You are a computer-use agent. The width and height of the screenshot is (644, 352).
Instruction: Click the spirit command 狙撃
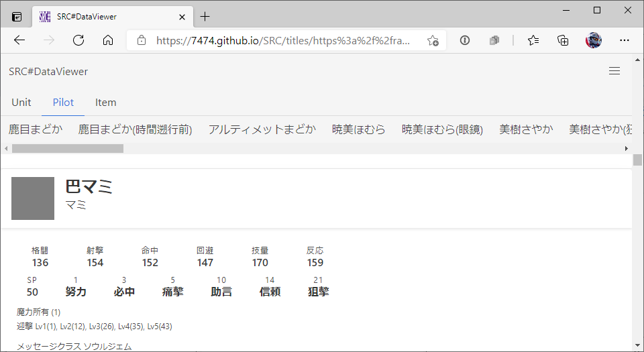[x=318, y=292]
